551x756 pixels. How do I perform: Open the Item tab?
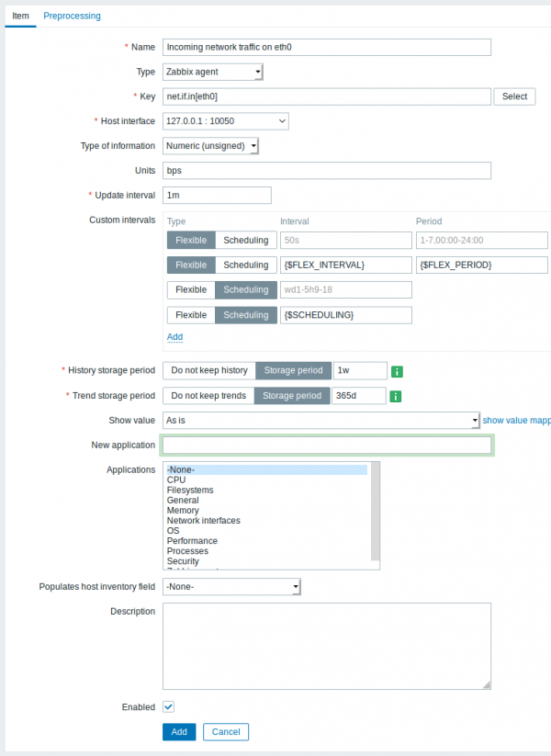point(20,16)
